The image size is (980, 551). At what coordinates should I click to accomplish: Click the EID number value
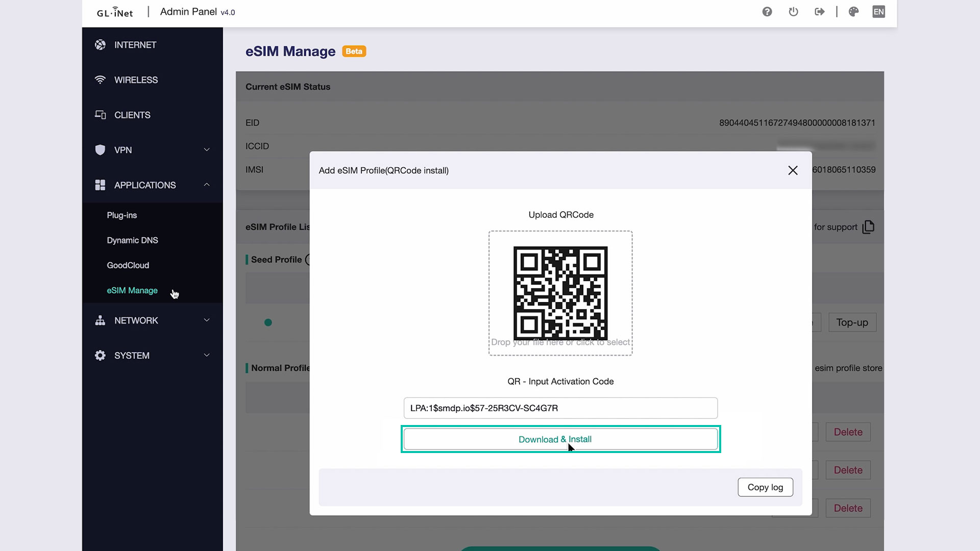click(x=797, y=123)
